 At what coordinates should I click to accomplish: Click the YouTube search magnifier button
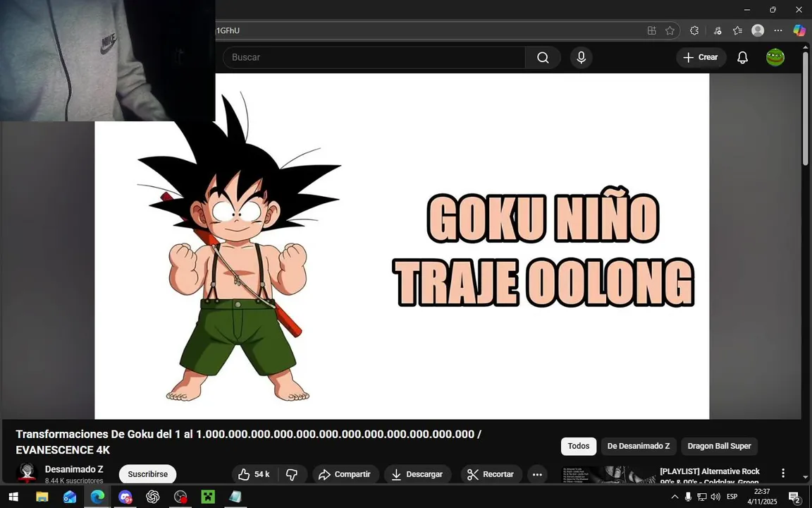543,58
